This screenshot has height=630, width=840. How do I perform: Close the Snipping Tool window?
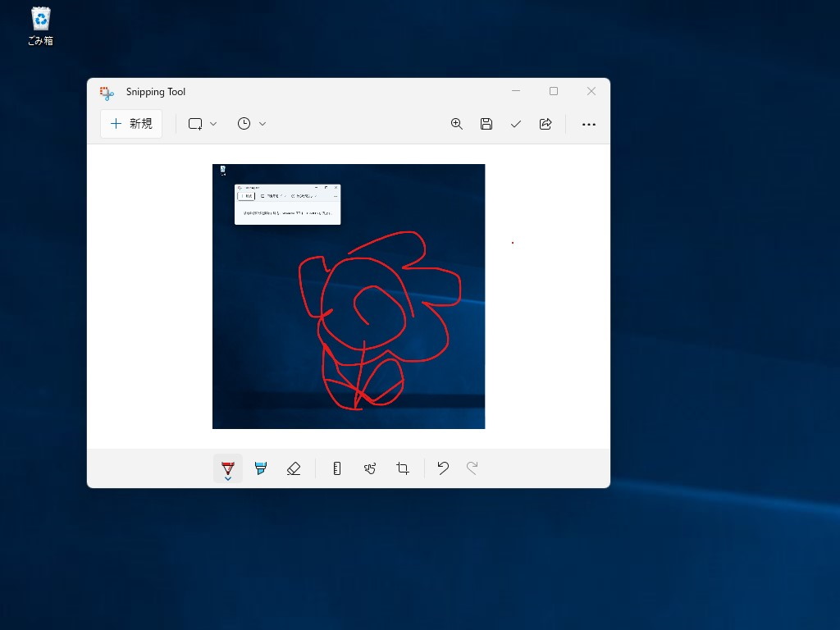click(x=591, y=91)
